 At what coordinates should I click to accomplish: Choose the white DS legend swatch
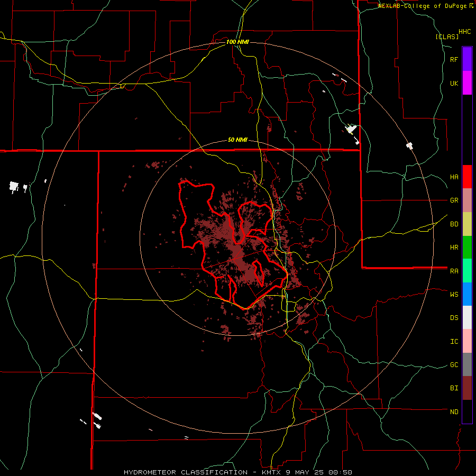(467, 317)
